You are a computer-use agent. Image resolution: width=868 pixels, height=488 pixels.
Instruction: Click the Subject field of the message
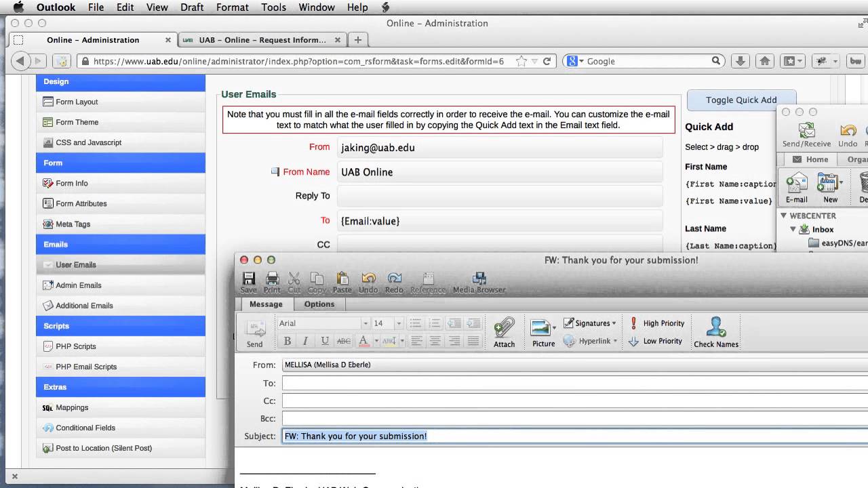pos(575,436)
